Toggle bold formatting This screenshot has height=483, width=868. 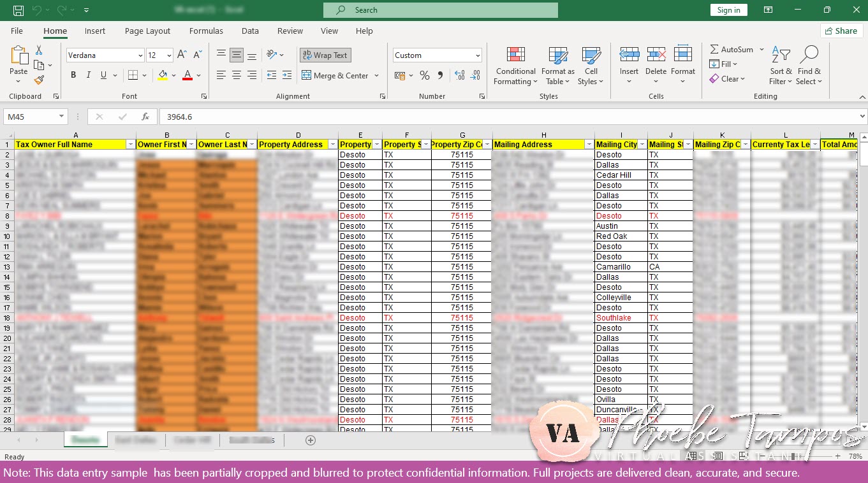point(73,75)
